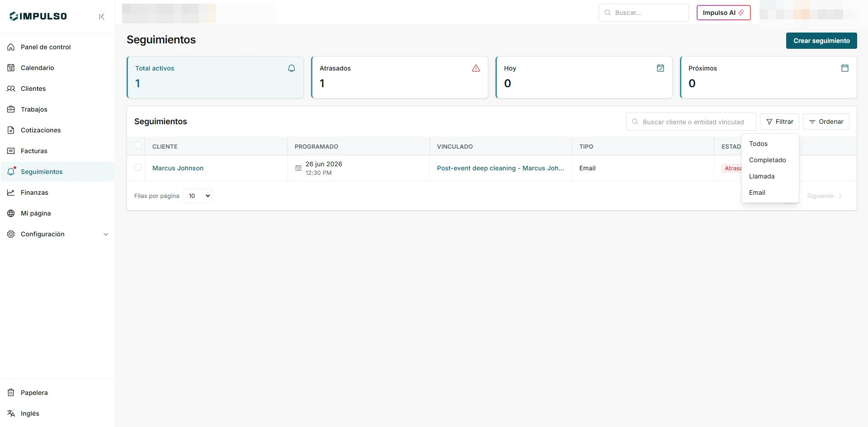Click the sort lines icon in Ordenar
This screenshot has width=868, height=427.
(x=812, y=122)
